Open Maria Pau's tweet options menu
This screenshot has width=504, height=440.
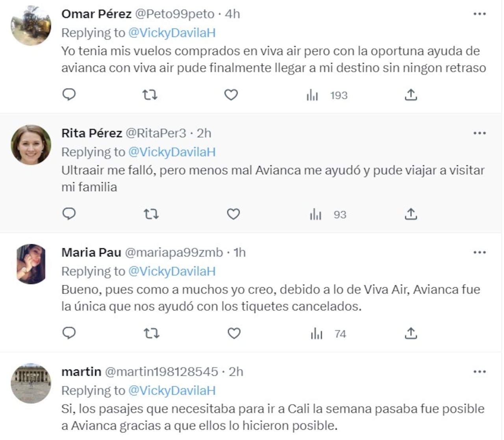480,252
